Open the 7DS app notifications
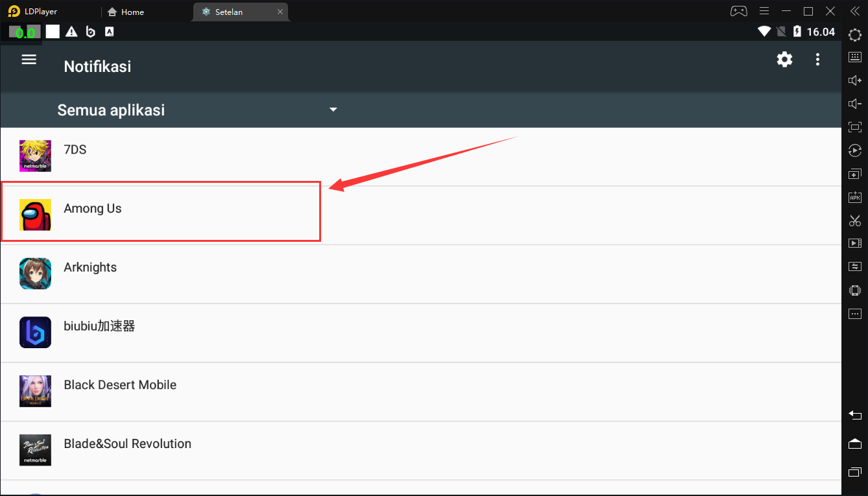This screenshot has width=868, height=496. (420, 156)
